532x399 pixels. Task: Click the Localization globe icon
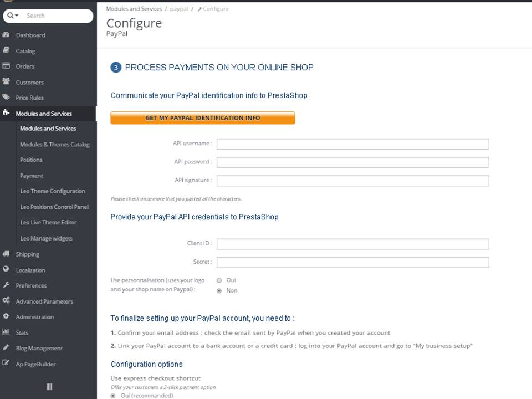click(x=6, y=269)
